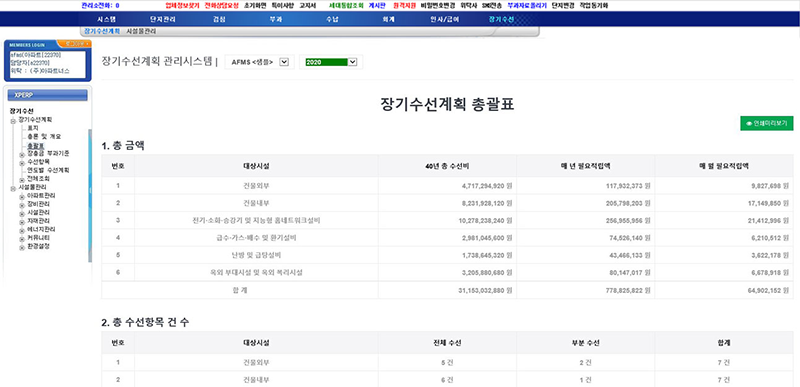
Task: Click the 전화상담요청 top link
Action: tap(221, 6)
